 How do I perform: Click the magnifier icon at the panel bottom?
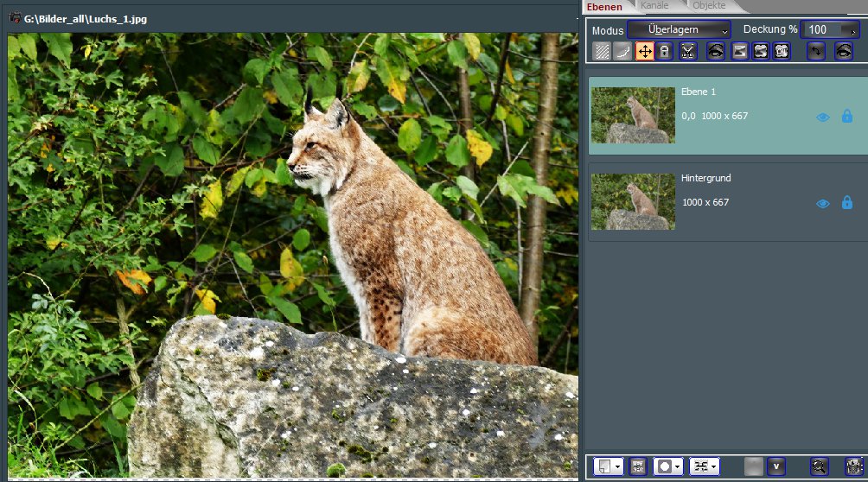click(819, 466)
